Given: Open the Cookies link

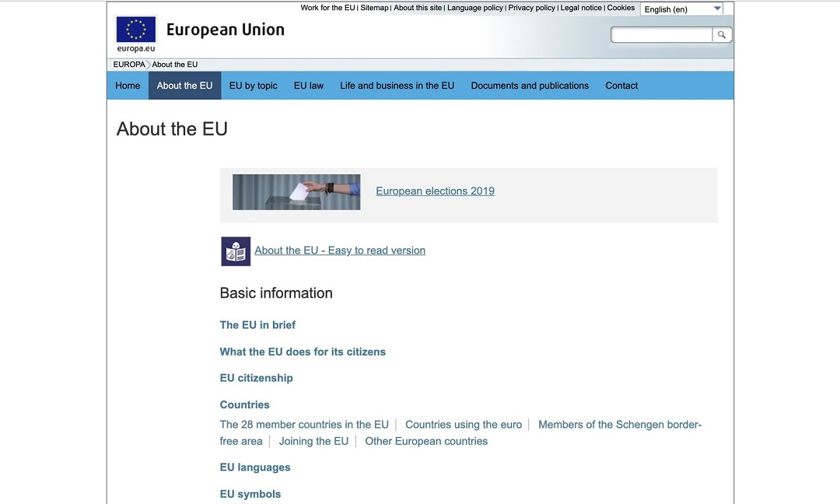Looking at the screenshot, I should (x=621, y=8).
